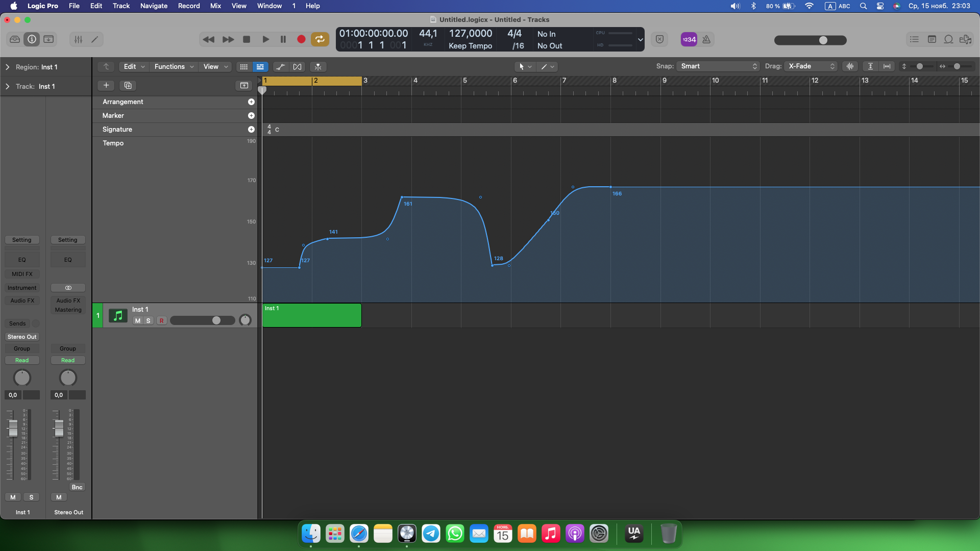Click the Waveform Zoom icon
The width and height of the screenshot is (980, 551).
point(850,66)
